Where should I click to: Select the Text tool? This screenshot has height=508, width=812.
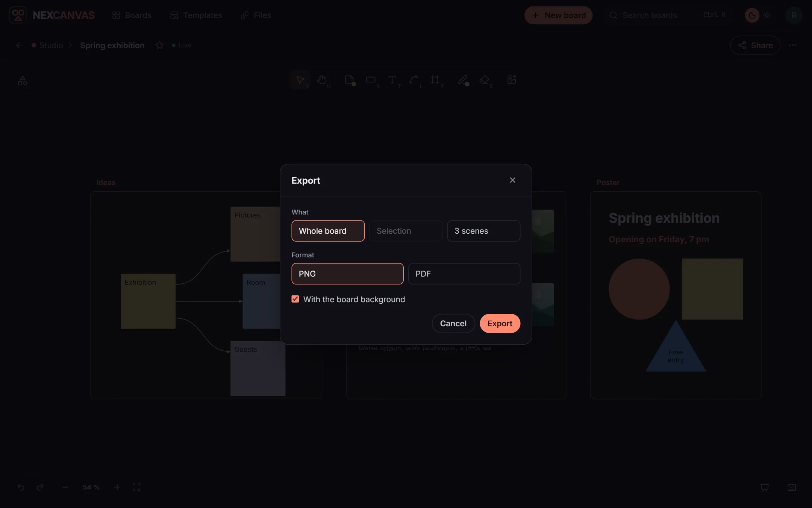click(x=392, y=80)
